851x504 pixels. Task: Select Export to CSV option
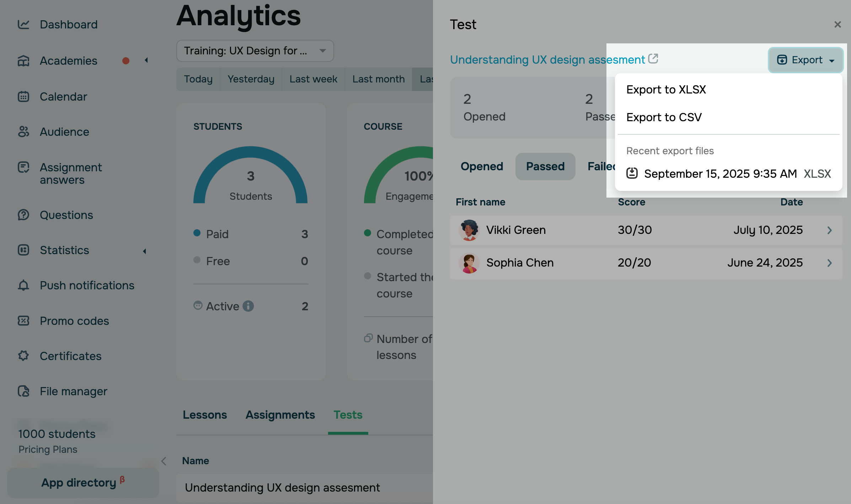coord(664,117)
